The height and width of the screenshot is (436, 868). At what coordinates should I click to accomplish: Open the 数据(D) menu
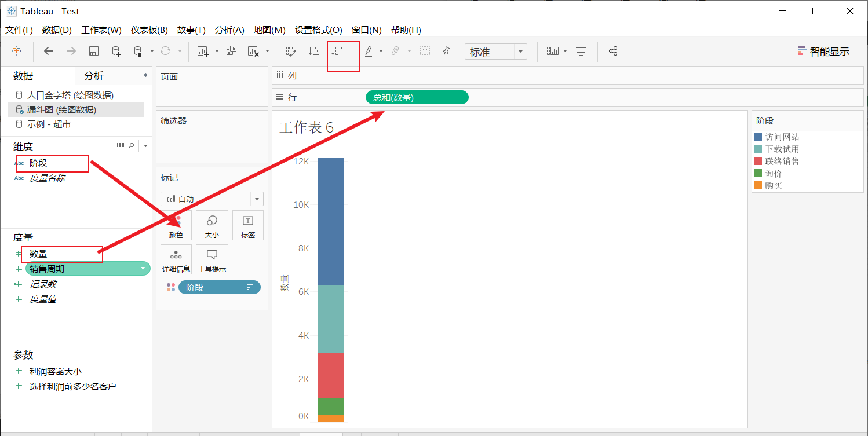click(57, 30)
